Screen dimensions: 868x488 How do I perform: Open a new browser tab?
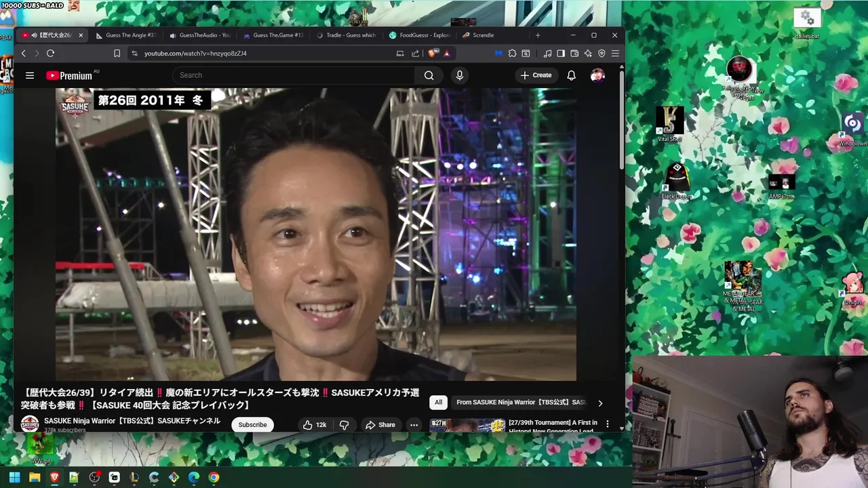click(538, 35)
